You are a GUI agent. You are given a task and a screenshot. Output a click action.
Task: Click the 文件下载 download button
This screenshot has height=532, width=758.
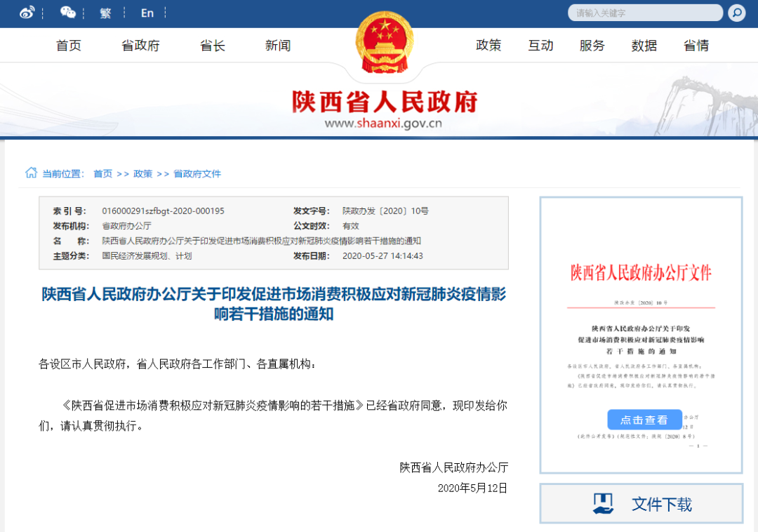tap(641, 504)
